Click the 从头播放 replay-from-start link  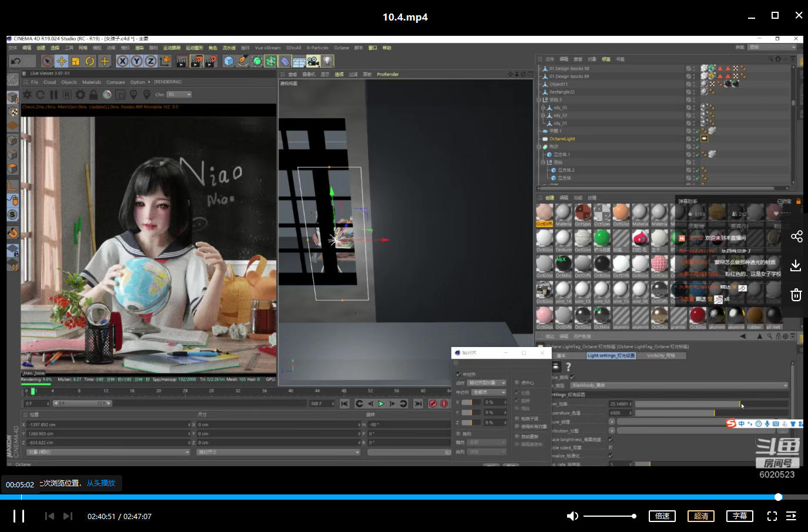(x=101, y=483)
